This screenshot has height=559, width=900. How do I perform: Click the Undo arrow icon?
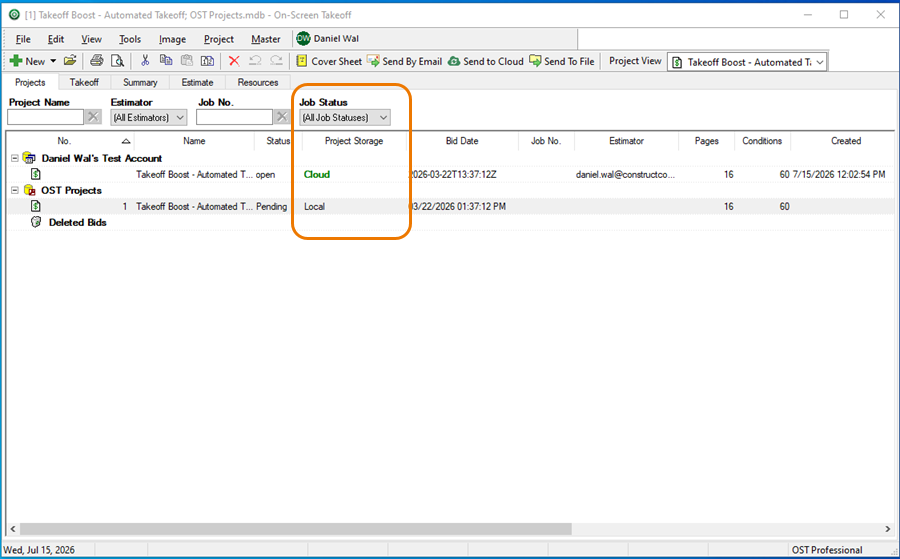(255, 61)
